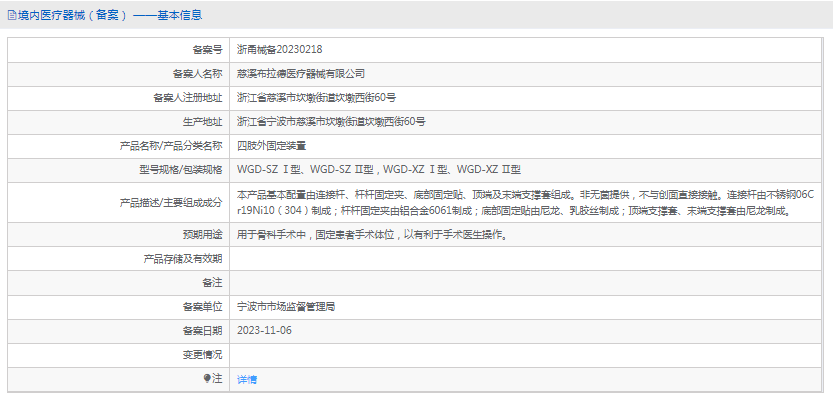833x399 pixels.
Task: Click the header title 境内医疗器械（备案）基本信息
Action: (110, 15)
